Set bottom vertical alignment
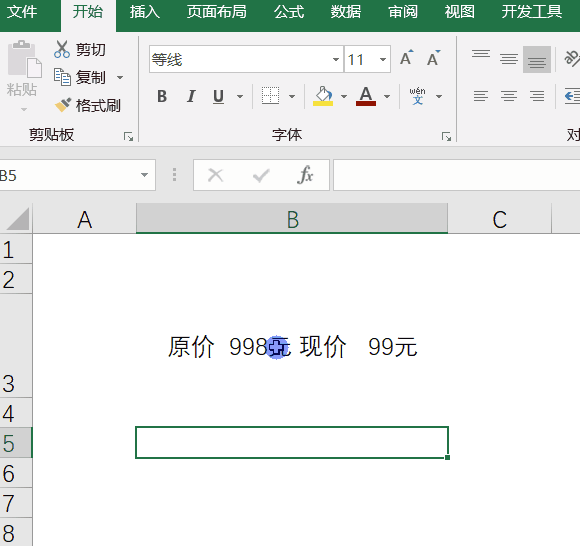The image size is (580, 546). (x=537, y=59)
